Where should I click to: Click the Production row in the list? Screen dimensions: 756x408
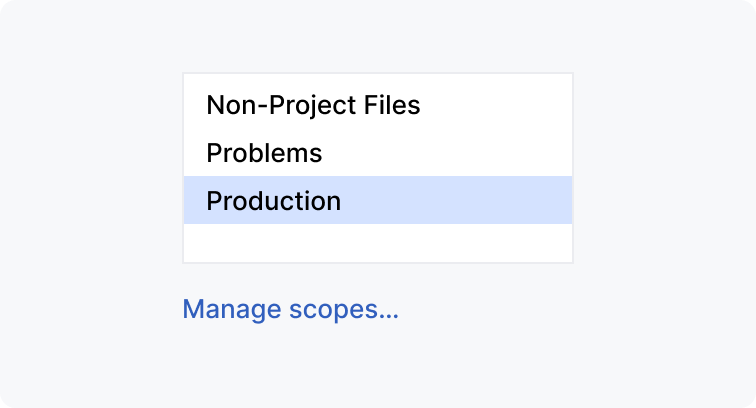(x=377, y=200)
